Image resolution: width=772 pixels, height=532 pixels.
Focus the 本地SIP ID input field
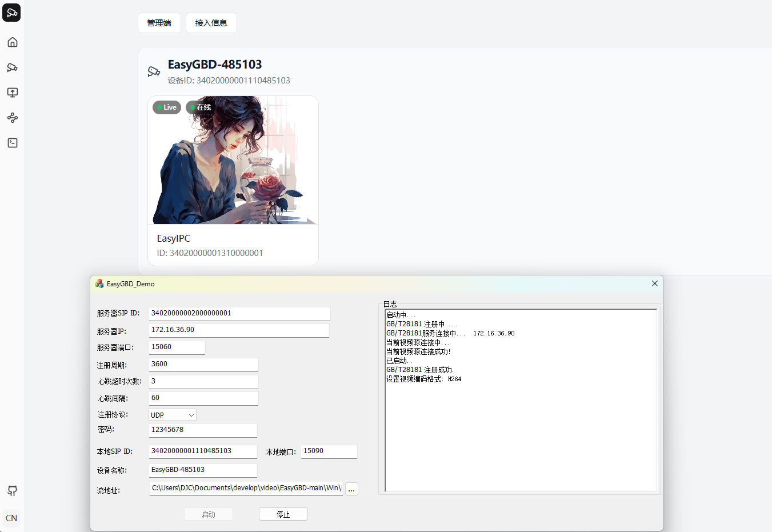click(x=203, y=451)
